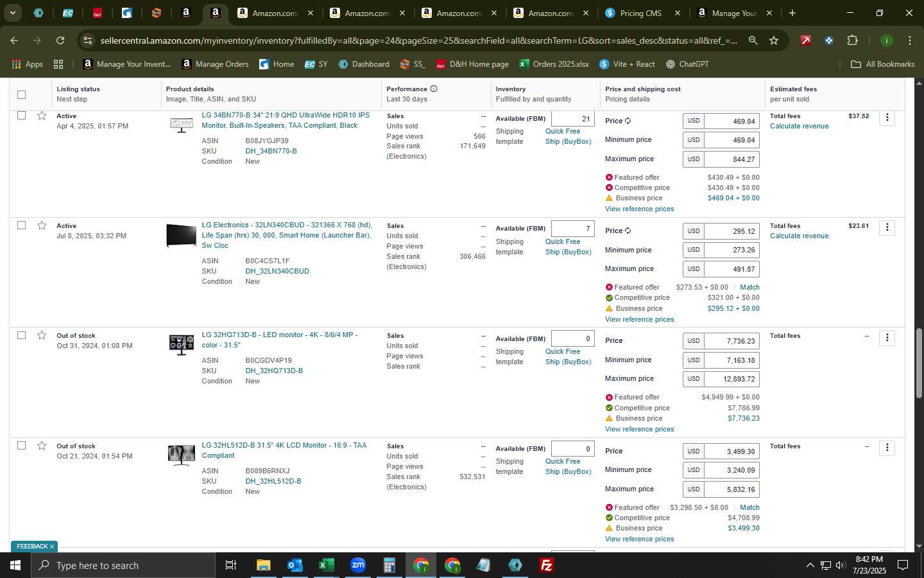Edit maximum price field showing 12,893.72
This screenshot has width=924, height=578.
pyautogui.click(x=732, y=379)
